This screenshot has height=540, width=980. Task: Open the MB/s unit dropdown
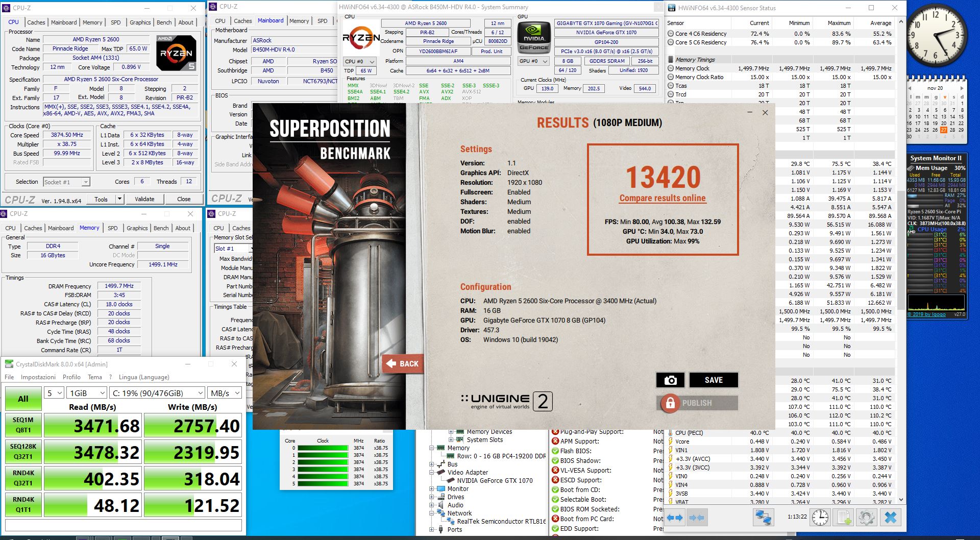click(225, 393)
